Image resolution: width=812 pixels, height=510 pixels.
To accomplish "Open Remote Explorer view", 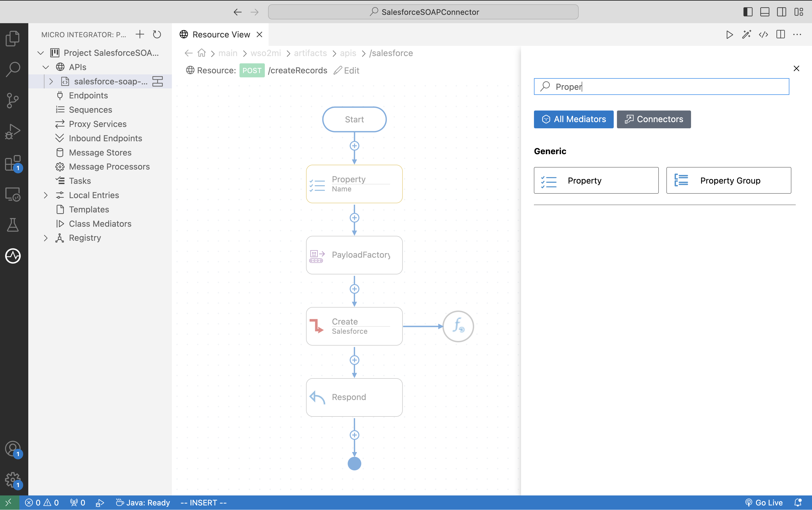I will tap(13, 194).
